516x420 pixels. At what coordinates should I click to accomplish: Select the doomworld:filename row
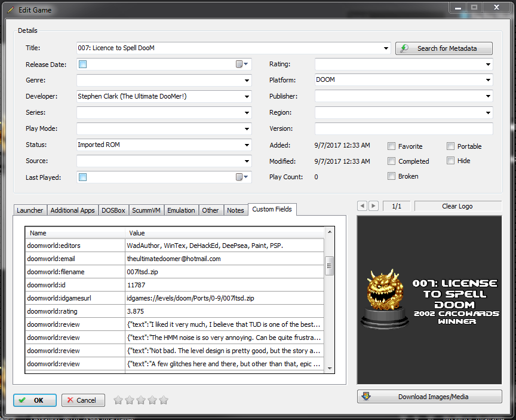click(x=175, y=272)
